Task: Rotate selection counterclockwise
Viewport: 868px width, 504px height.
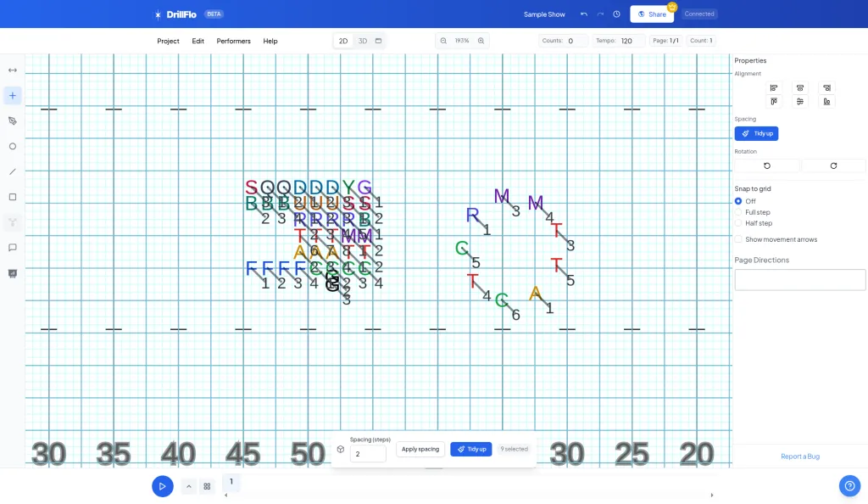Action: [x=766, y=165]
